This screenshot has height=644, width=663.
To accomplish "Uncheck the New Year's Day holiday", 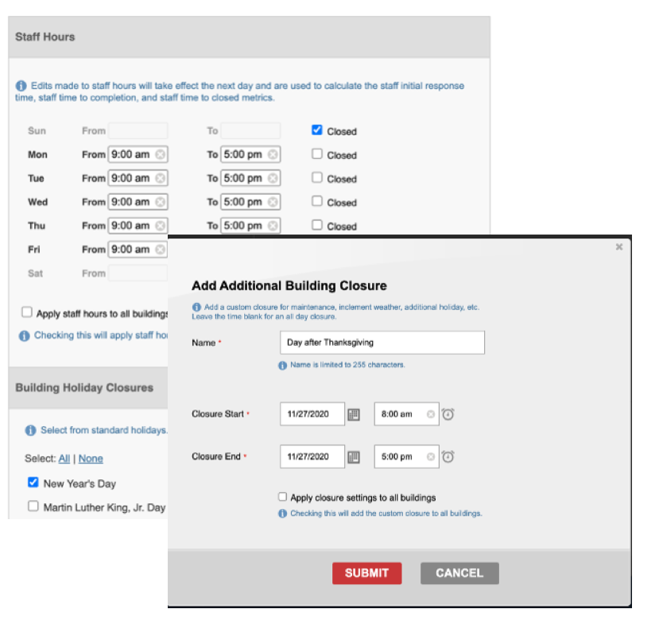I will pyautogui.click(x=33, y=483).
